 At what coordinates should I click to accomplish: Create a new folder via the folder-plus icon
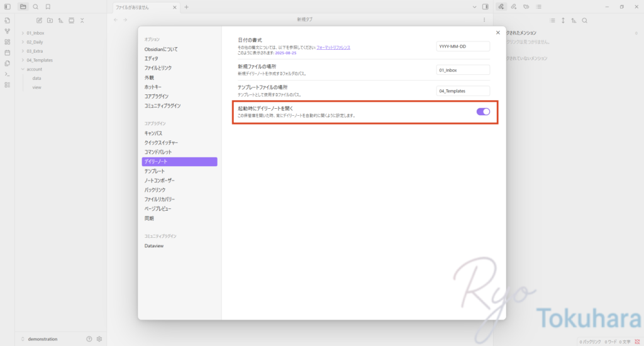coord(50,20)
